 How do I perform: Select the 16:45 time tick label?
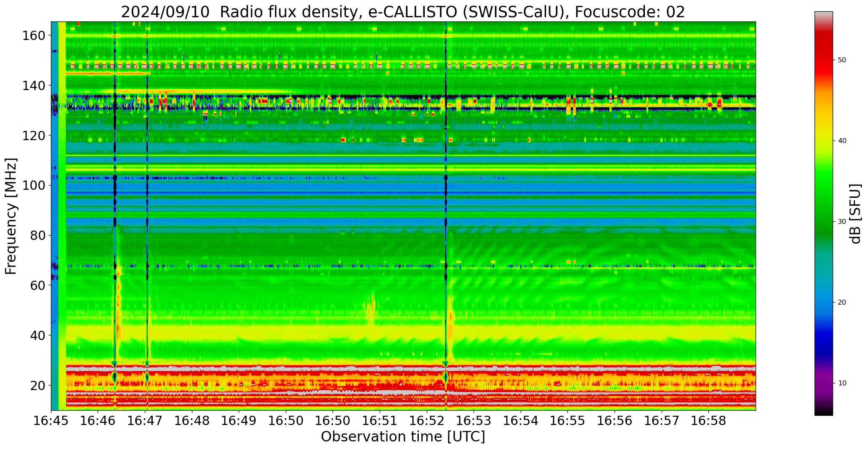[51, 420]
